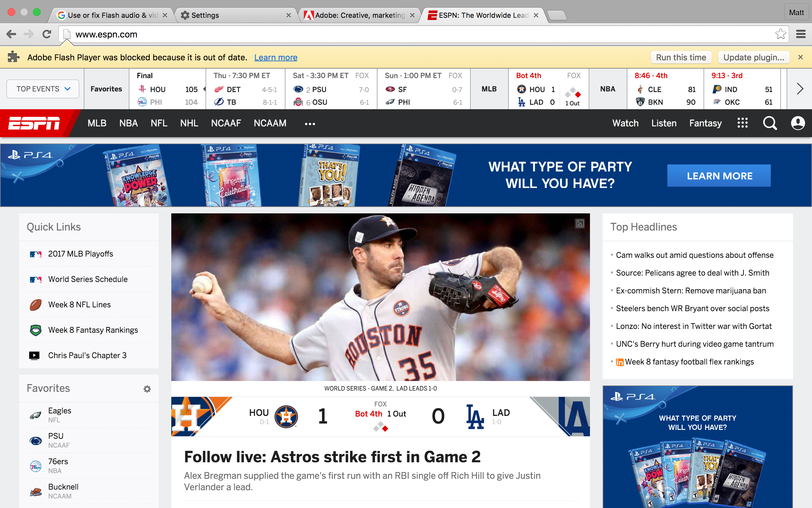Open the NFL navigation menu
Image resolution: width=812 pixels, height=508 pixels.
(x=159, y=123)
